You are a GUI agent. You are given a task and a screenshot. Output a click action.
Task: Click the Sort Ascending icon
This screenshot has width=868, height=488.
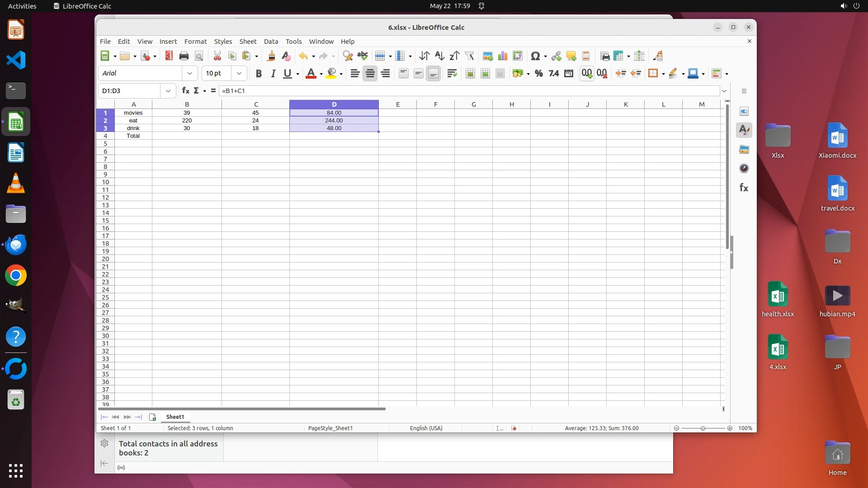tap(439, 56)
